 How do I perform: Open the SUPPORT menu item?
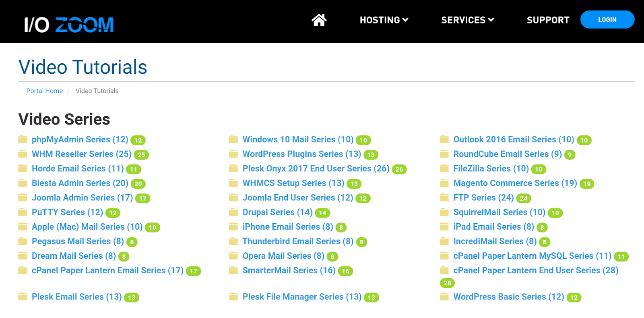point(548,20)
